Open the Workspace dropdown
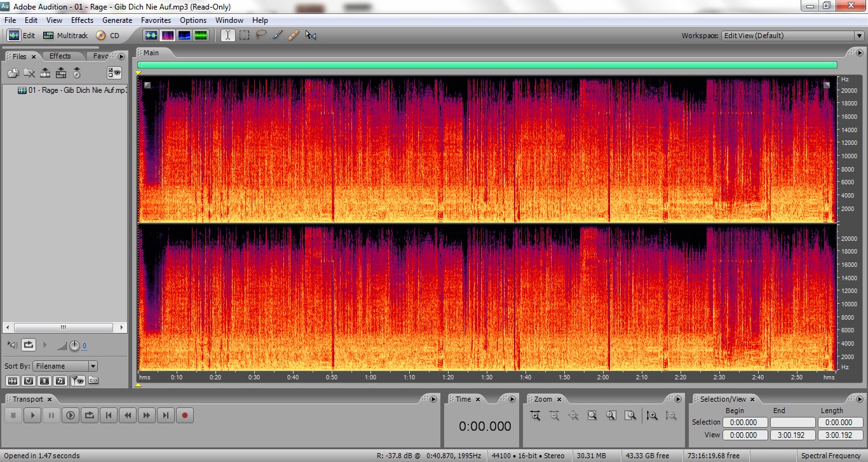The image size is (868, 462). 858,36
